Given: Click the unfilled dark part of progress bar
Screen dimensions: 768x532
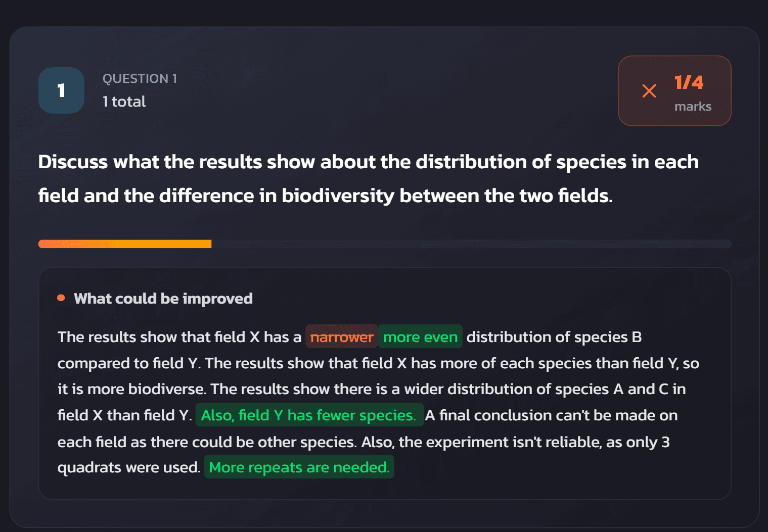Looking at the screenshot, I should pyautogui.click(x=470, y=244).
